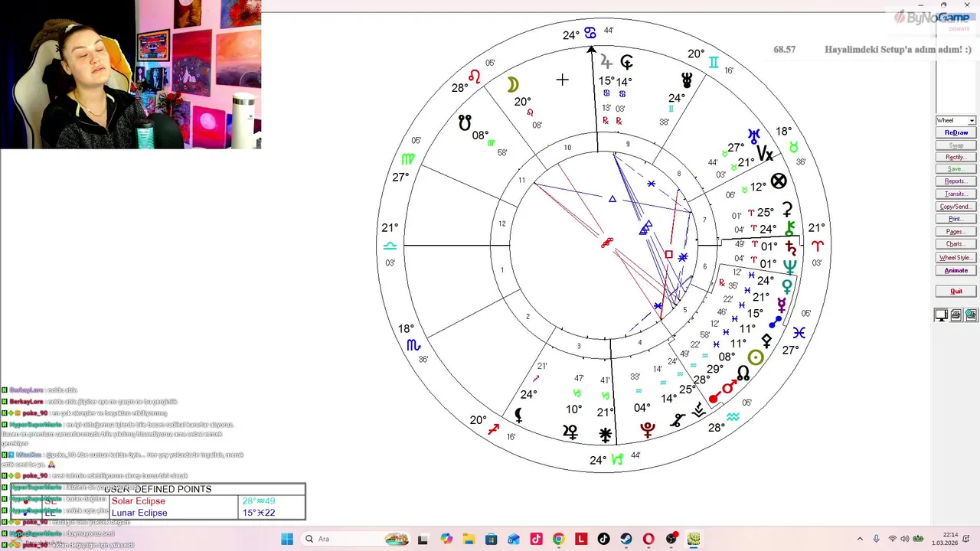Open the Reports... panel
The image size is (980, 551).
click(955, 181)
